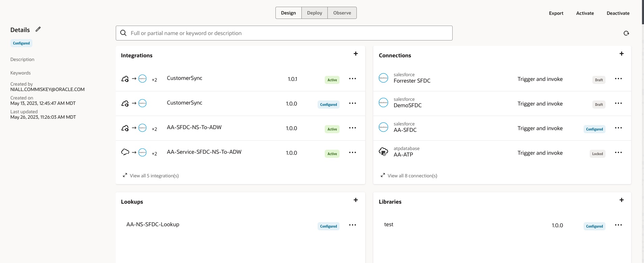Click the trigger icon of AA-SFDC-NS-To-ADW row
Screen dimensions: 644x263
coord(125,128)
